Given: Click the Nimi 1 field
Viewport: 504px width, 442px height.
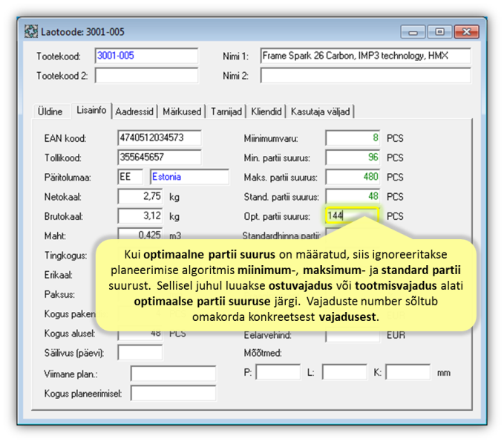Looking at the screenshot, I should 365,56.
